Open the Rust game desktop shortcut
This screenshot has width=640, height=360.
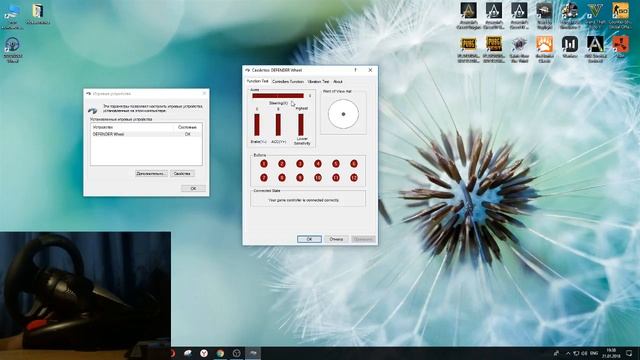[x=620, y=47]
